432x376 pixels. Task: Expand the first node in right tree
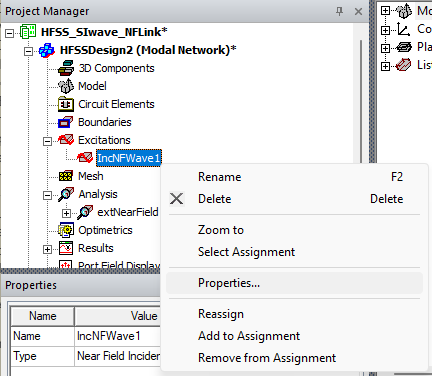coord(385,11)
